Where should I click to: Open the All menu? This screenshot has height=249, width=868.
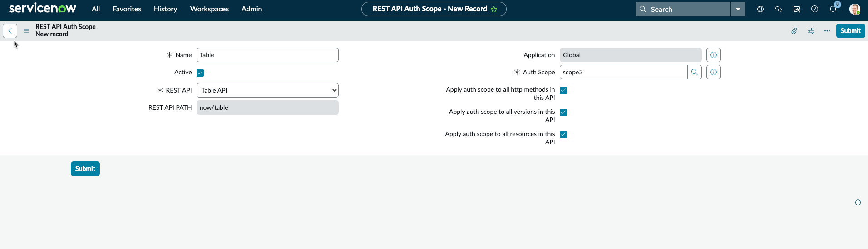96,9
